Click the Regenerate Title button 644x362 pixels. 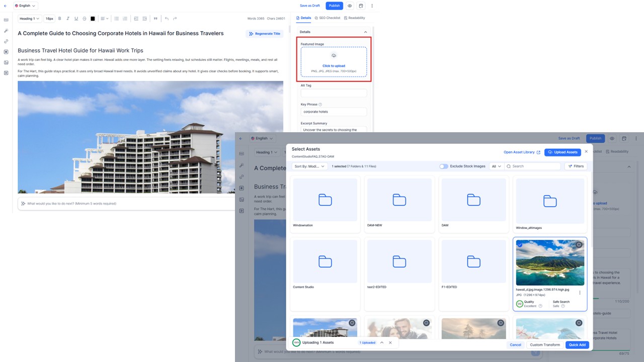(265, 34)
